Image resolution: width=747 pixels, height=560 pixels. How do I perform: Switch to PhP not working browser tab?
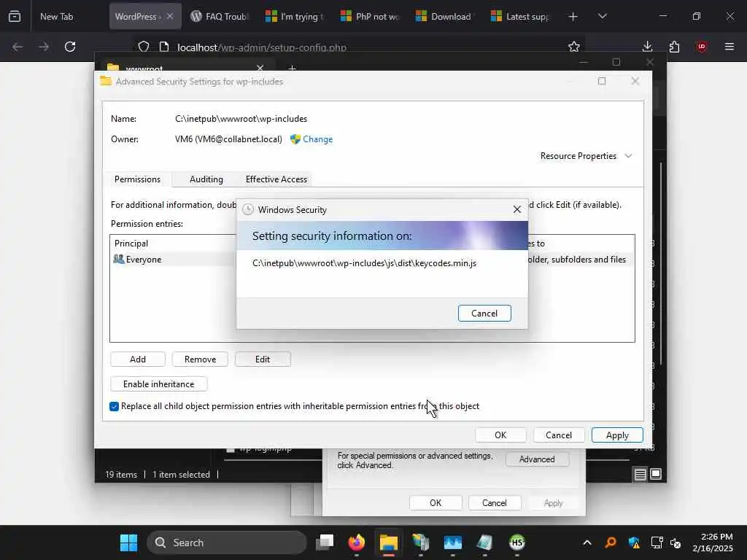[x=371, y=16]
